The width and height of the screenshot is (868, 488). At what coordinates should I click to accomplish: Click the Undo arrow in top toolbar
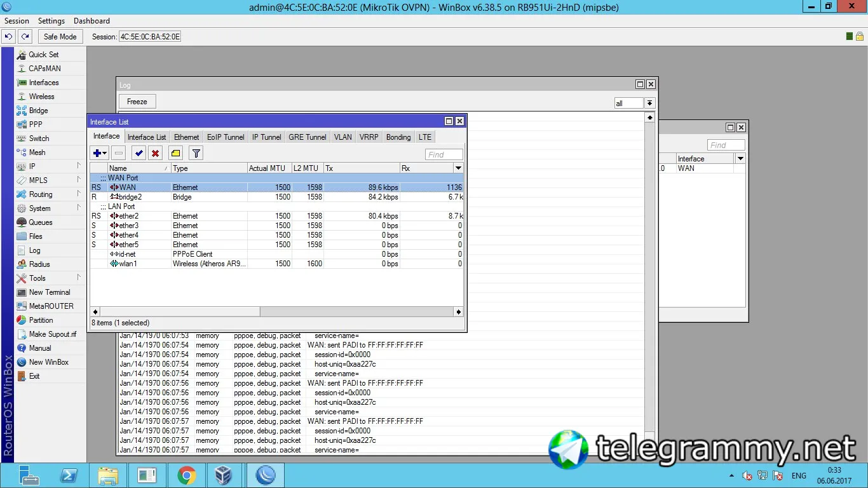9,37
